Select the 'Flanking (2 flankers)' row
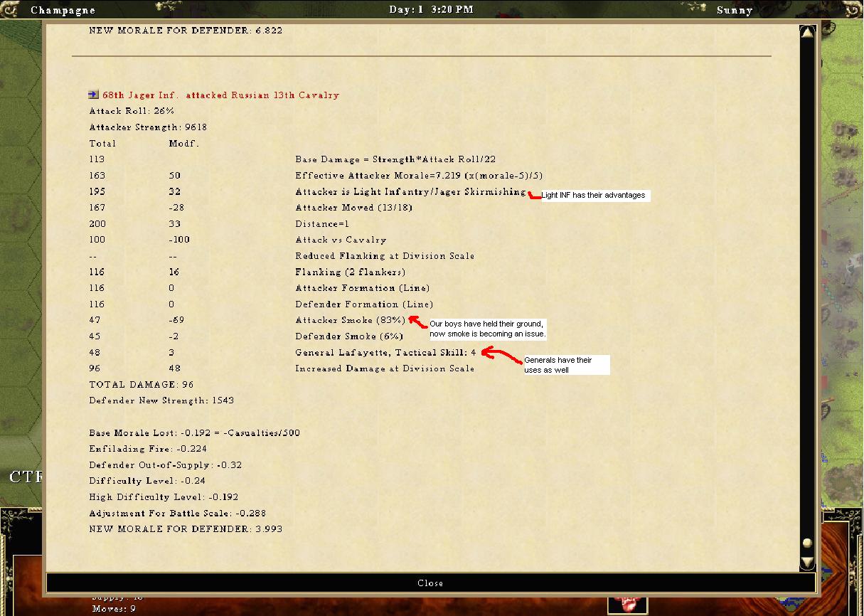This screenshot has width=864, height=616. click(x=350, y=272)
